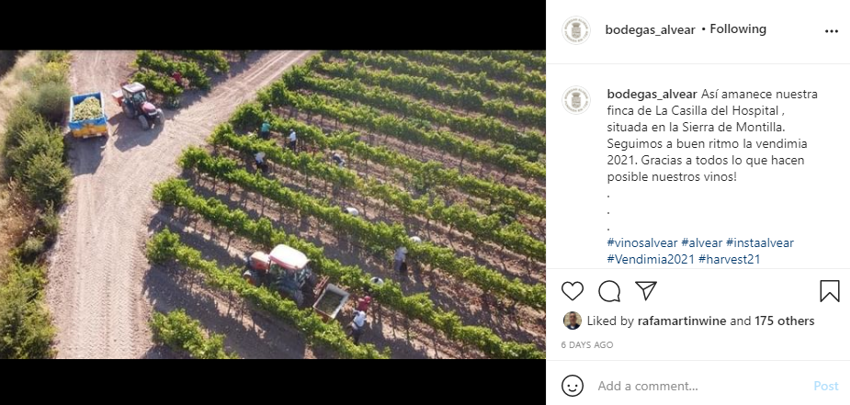850x405 pixels.
Task: Open comments via the speech bubble icon
Action: (609, 291)
